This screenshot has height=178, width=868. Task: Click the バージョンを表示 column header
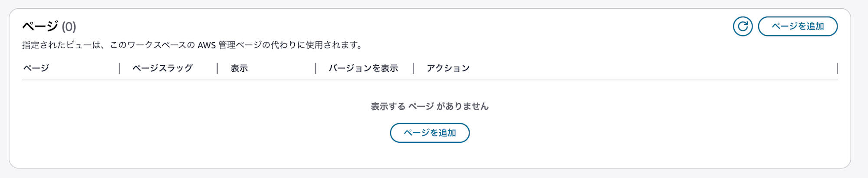point(363,68)
